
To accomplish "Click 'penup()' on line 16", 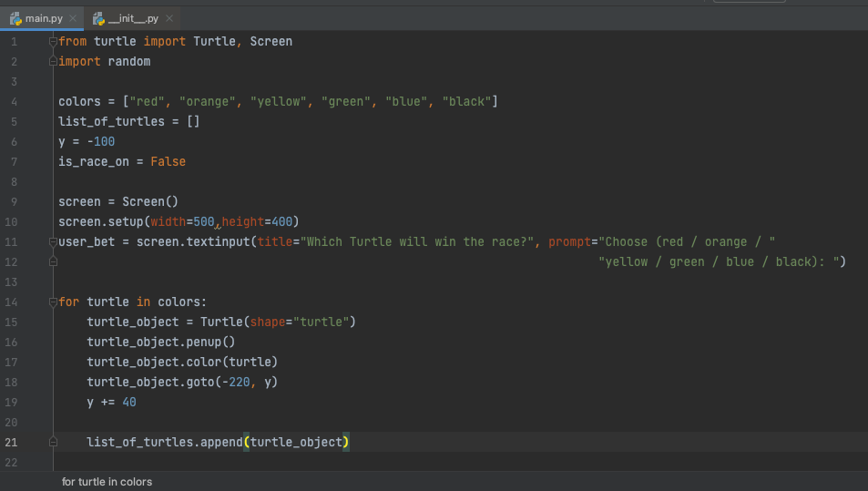I will point(211,343).
